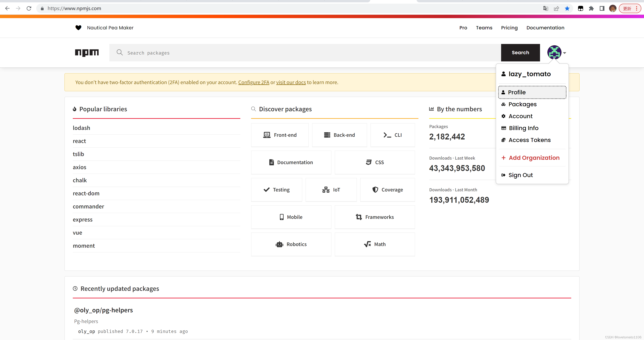Bookmark page with the blue star icon

coord(567,9)
